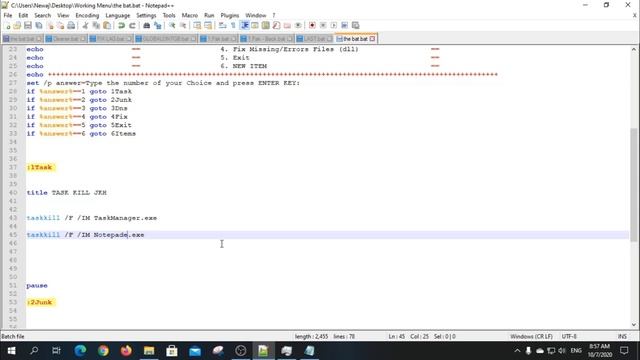This screenshot has height=360, width=640.
Task: Expand hidden system tray icons chevron
Action: point(517,351)
